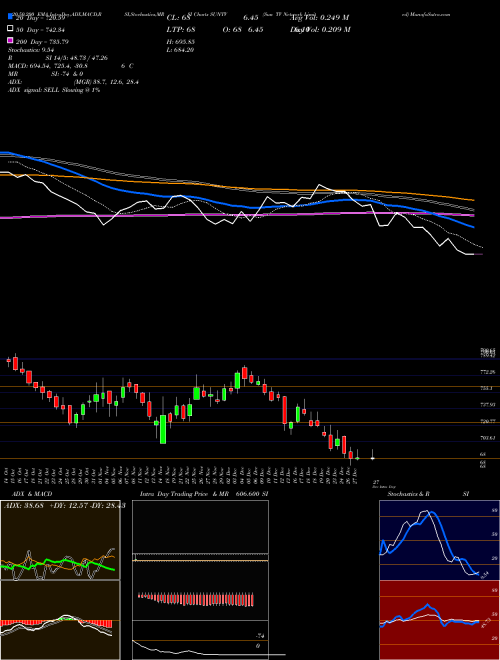500x660 pixels.
Task: Click the 'H: 695.85' high value
Action: (181, 42)
